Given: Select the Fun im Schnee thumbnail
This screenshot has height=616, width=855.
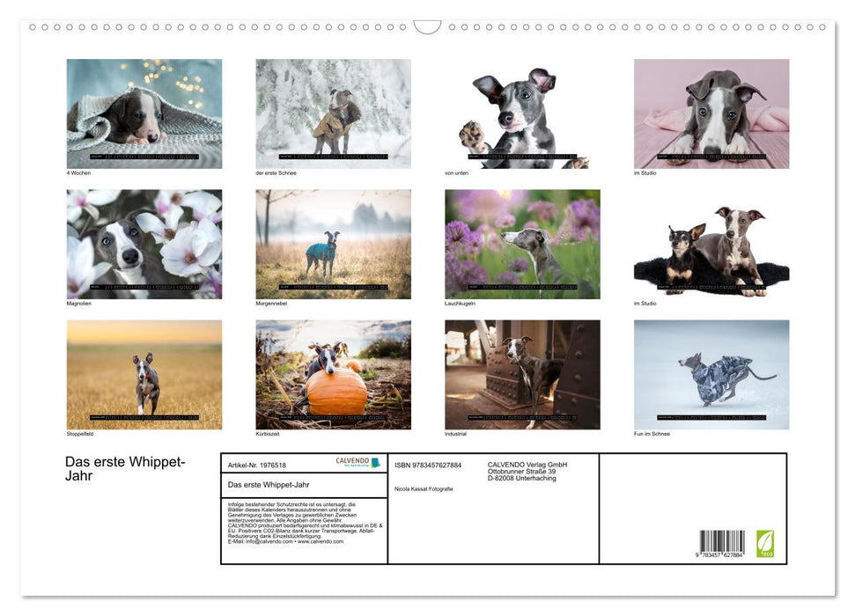Looking at the screenshot, I should click(x=710, y=374).
